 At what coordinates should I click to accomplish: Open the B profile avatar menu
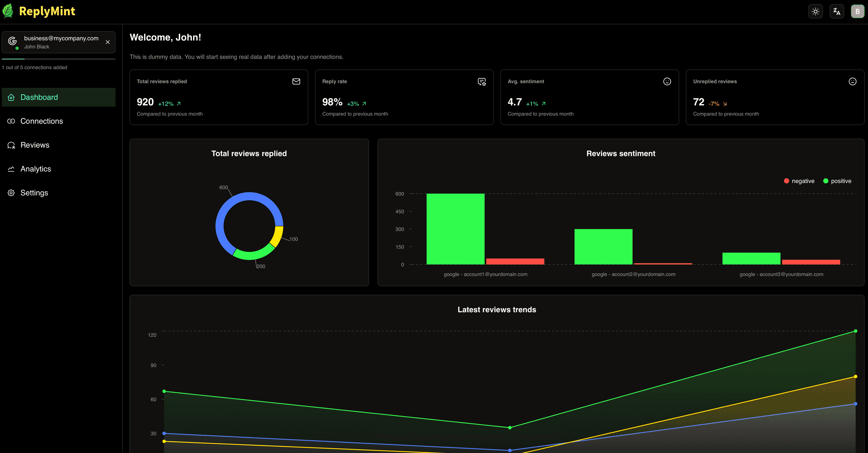(858, 11)
